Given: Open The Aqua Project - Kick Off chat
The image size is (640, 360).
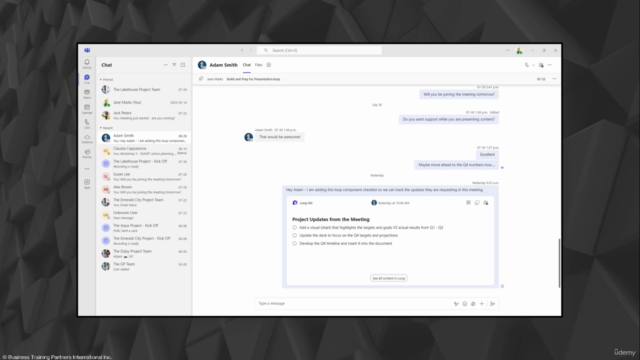Looking at the screenshot, I should coord(144,228).
